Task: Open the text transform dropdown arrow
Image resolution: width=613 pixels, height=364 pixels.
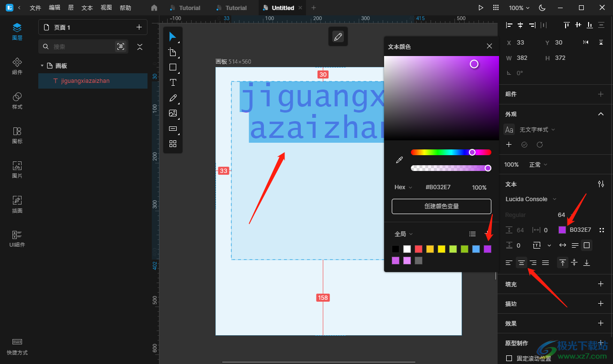Action: click(549, 245)
